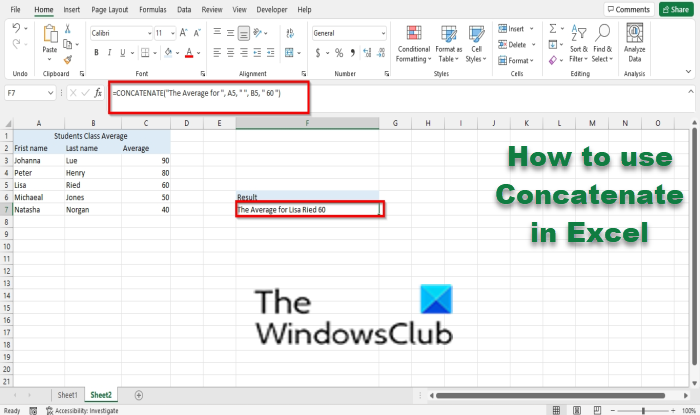This screenshot has width=700, height=415.
Task: Click Decrease Decimal icon
Action: [x=381, y=53]
